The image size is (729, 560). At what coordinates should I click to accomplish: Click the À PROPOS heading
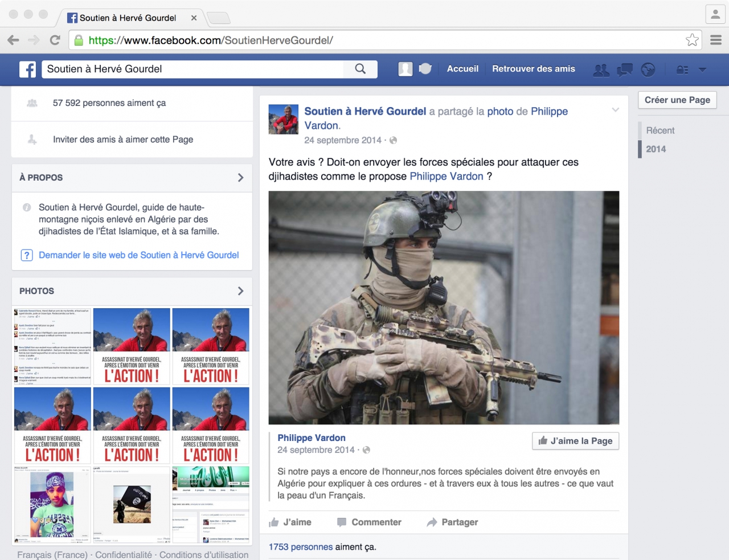[x=41, y=178]
